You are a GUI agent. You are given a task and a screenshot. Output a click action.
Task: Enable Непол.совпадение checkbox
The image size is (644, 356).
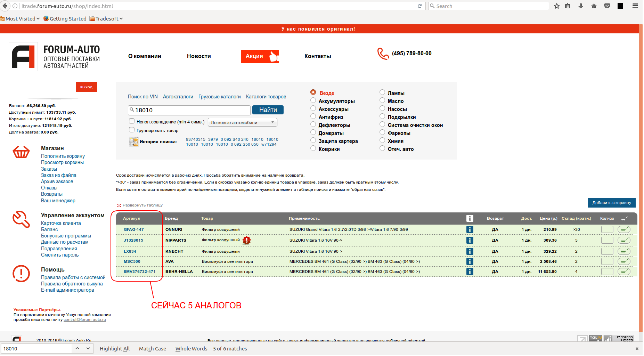coord(132,121)
